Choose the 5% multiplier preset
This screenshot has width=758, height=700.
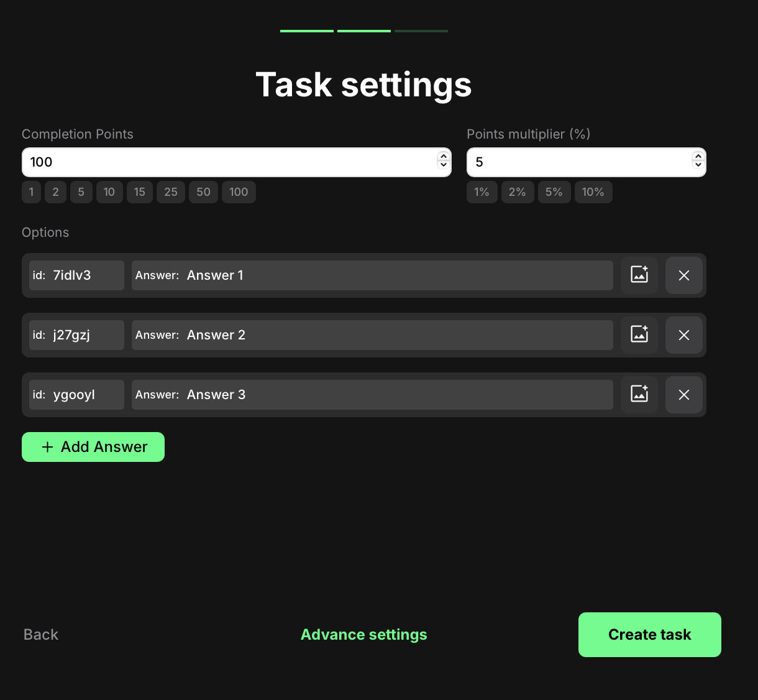pos(554,192)
